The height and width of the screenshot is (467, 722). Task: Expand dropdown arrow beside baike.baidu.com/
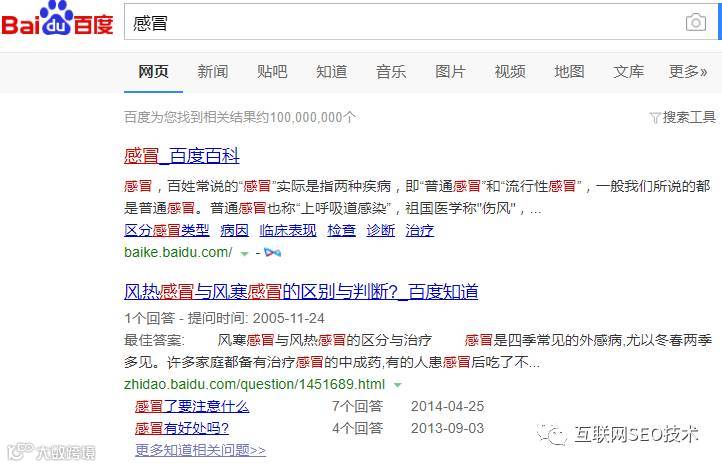[x=245, y=253]
